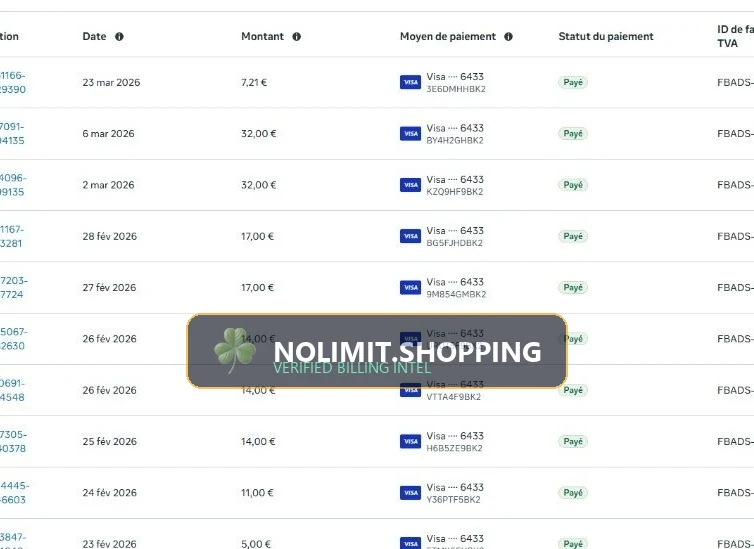Select the date 6 mar 2026
754x549 pixels.
point(108,134)
